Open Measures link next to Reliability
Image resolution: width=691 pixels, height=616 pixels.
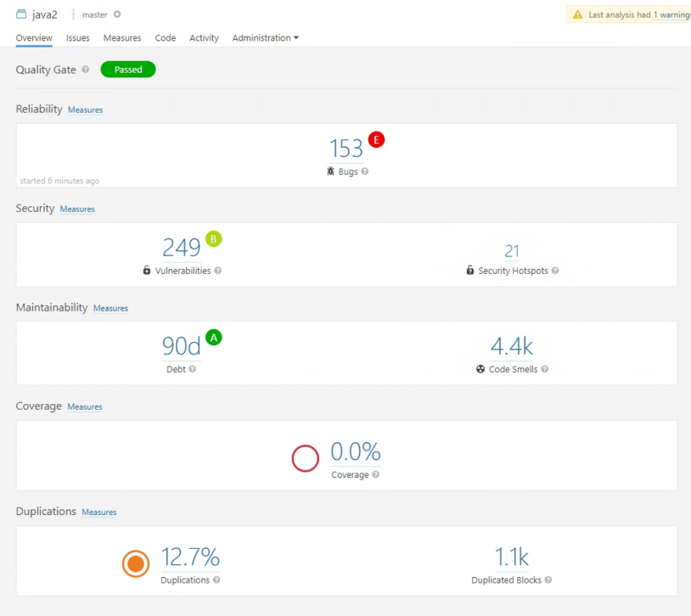click(85, 110)
